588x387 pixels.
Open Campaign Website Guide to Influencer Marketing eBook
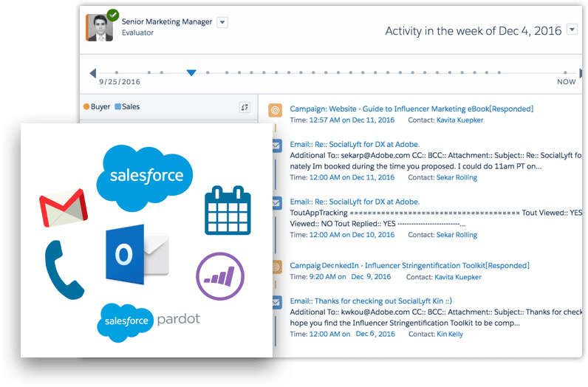click(x=411, y=109)
